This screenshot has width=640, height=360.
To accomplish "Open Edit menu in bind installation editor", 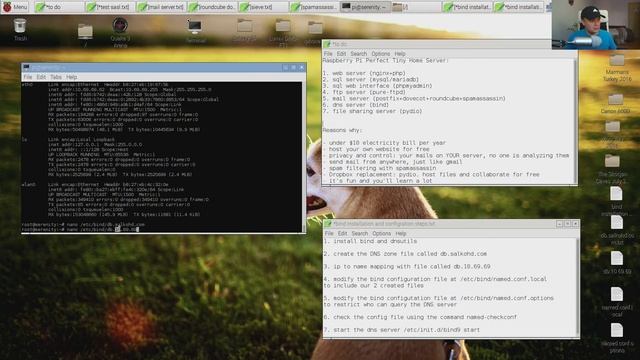I will [342, 233].
